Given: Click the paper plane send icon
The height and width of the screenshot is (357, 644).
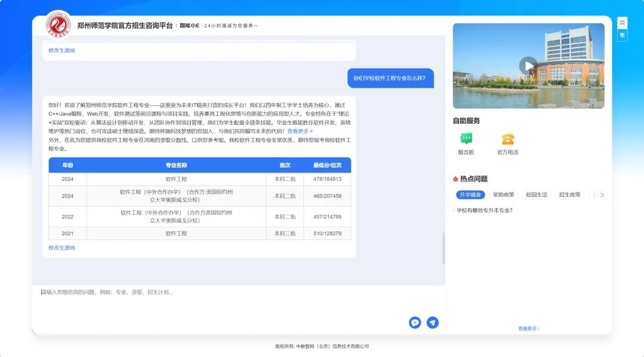Looking at the screenshot, I should pos(432,322).
